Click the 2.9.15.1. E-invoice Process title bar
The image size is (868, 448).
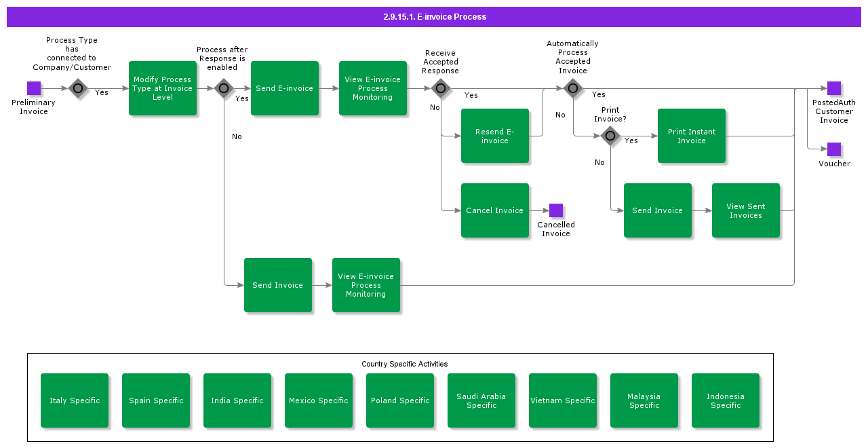click(x=434, y=17)
